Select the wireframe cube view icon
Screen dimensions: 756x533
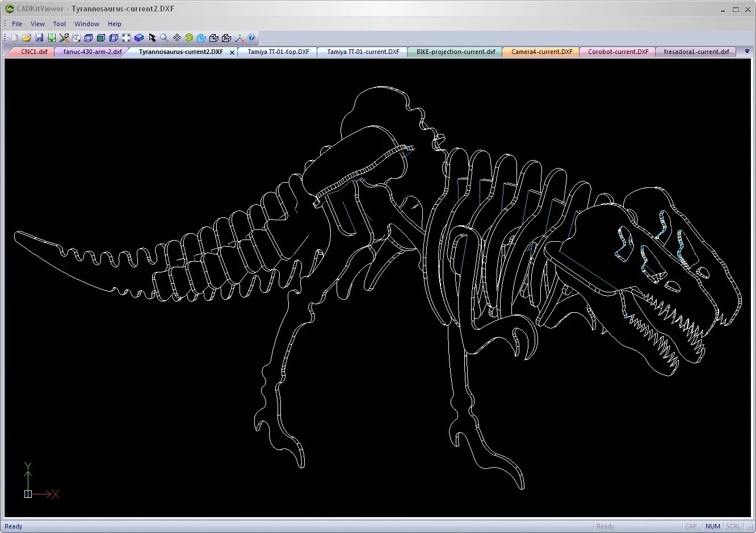click(x=89, y=38)
